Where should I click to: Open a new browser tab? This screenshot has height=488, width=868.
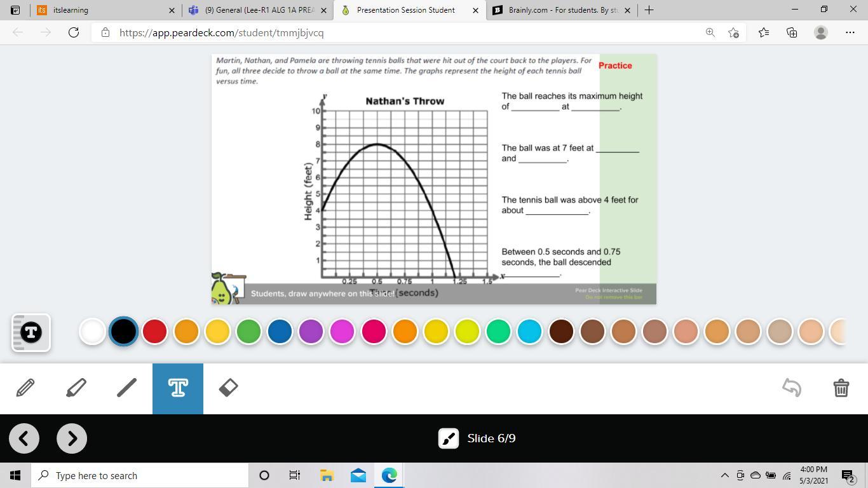[x=649, y=10]
